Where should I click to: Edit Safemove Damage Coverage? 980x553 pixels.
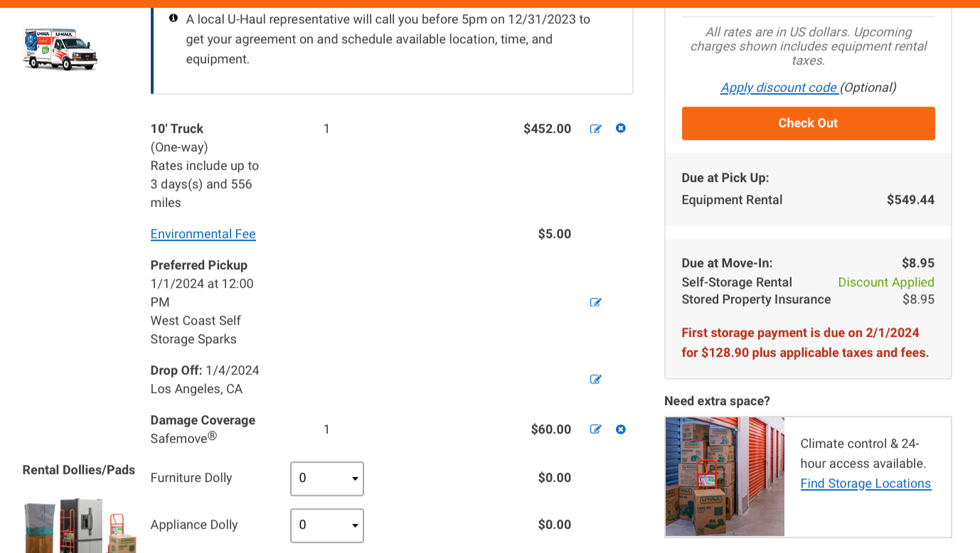click(596, 429)
